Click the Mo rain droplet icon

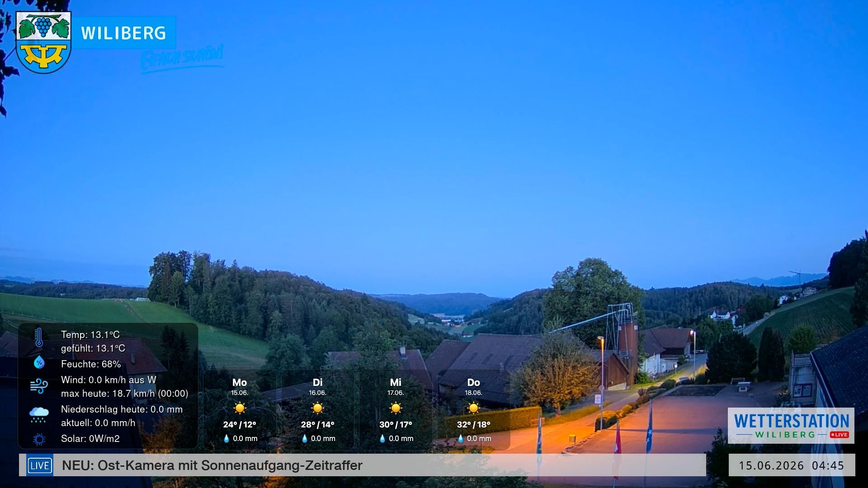226,438
